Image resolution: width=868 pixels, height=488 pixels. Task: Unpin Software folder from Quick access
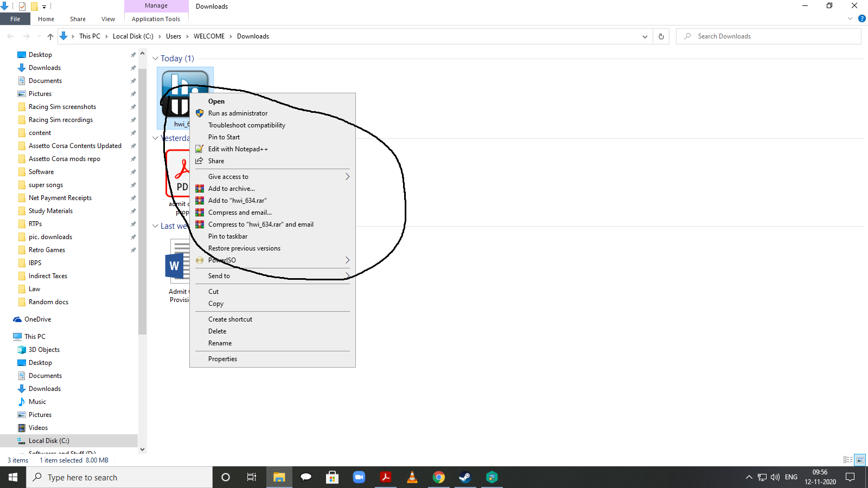tap(133, 172)
